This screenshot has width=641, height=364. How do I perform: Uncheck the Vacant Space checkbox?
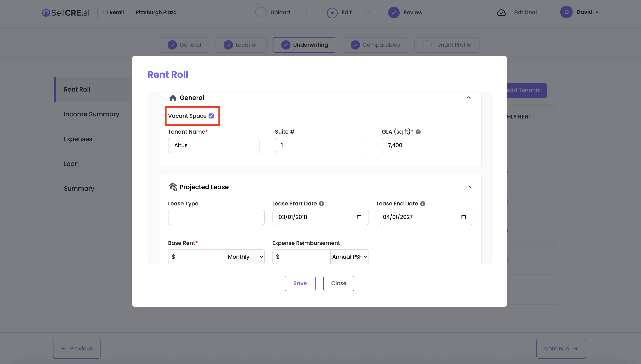211,116
